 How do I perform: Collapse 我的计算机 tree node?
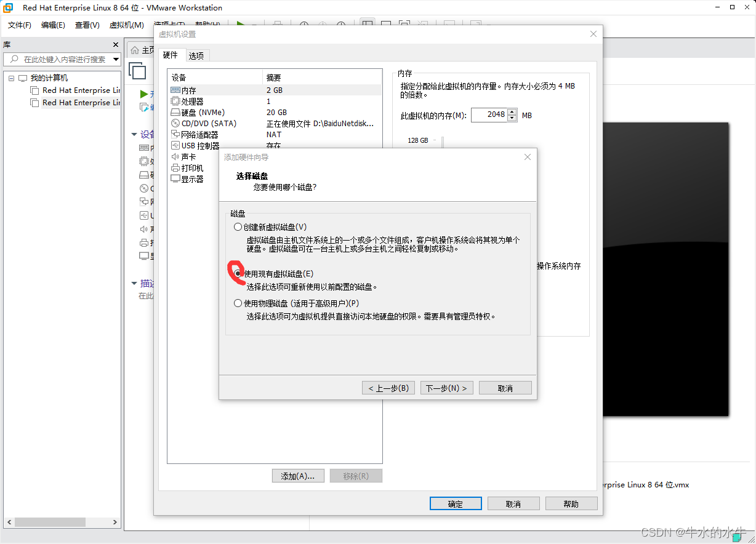click(x=11, y=78)
